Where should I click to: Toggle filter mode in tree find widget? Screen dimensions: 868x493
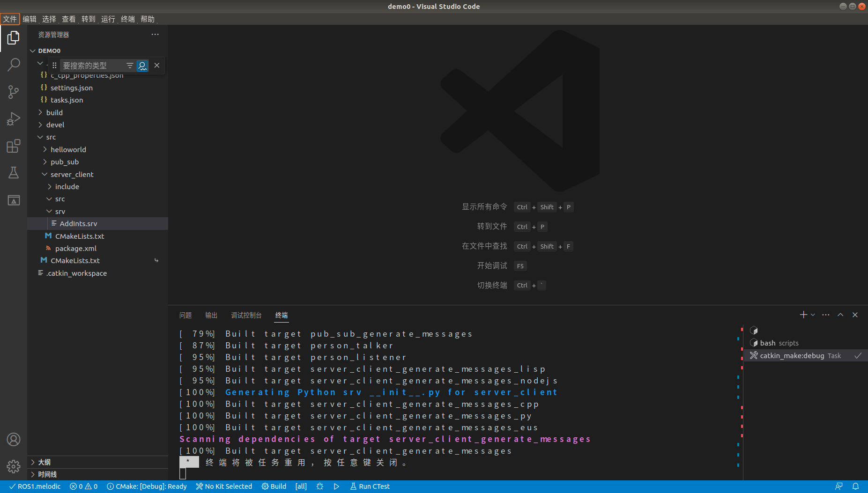(130, 66)
